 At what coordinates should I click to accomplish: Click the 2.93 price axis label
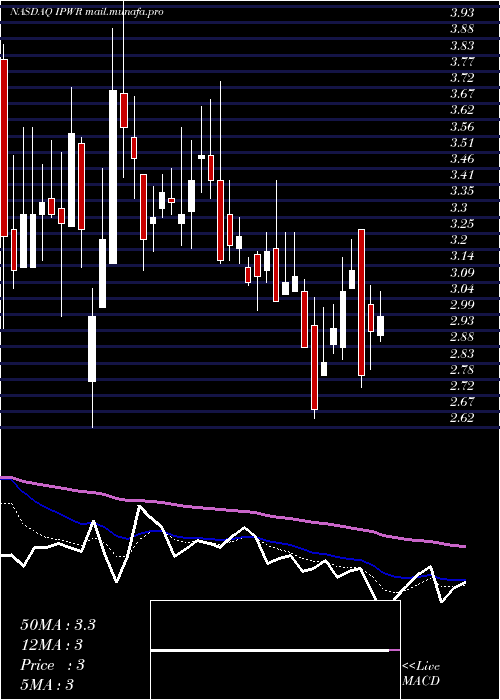(x=462, y=321)
